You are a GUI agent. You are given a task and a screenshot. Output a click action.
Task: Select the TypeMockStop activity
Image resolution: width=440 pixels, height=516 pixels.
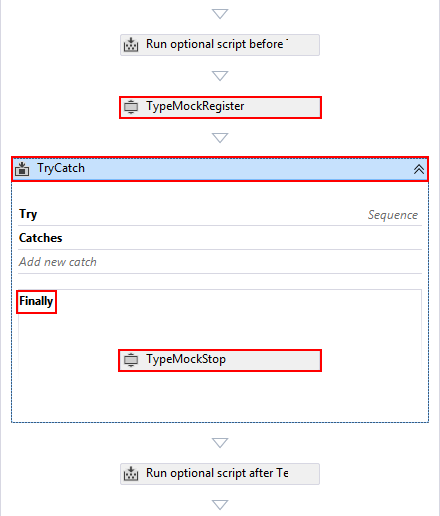pos(220,360)
